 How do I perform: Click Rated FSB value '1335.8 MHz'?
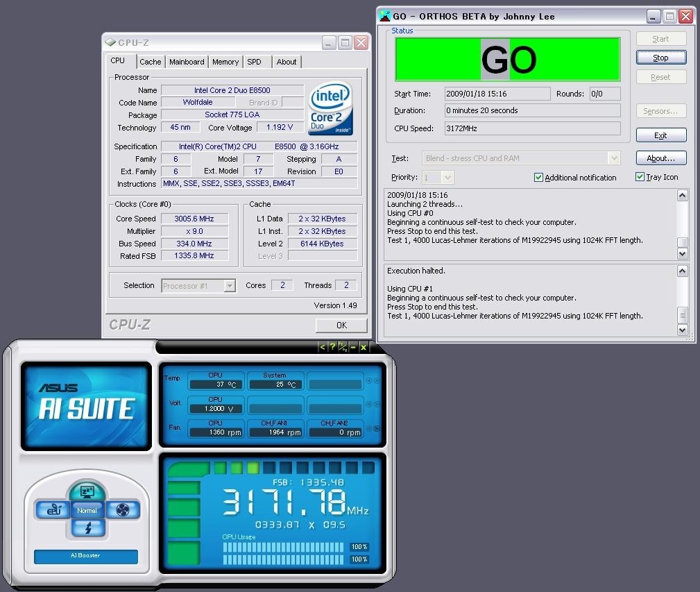click(x=194, y=255)
